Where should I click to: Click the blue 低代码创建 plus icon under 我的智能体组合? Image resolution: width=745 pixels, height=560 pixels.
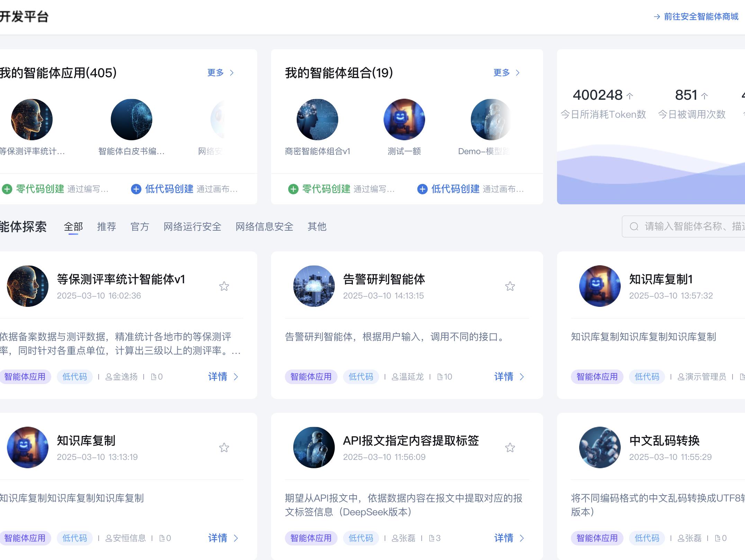tap(422, 189)
